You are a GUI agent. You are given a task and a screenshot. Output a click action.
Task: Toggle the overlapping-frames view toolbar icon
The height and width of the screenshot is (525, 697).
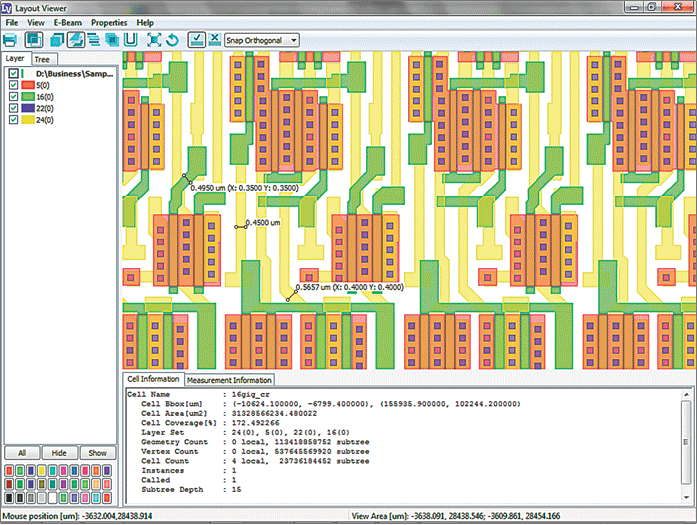[34, 40]
